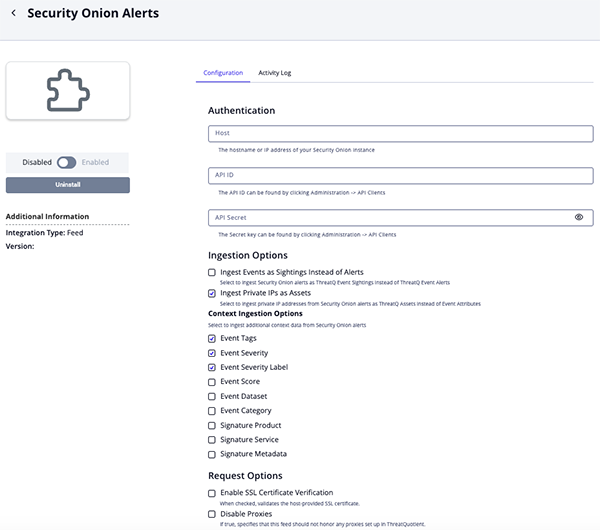Screen dimensions: 600x530
Task: Uncheck Ingest Private IPs as Assets
Action: tap(212, 294)
